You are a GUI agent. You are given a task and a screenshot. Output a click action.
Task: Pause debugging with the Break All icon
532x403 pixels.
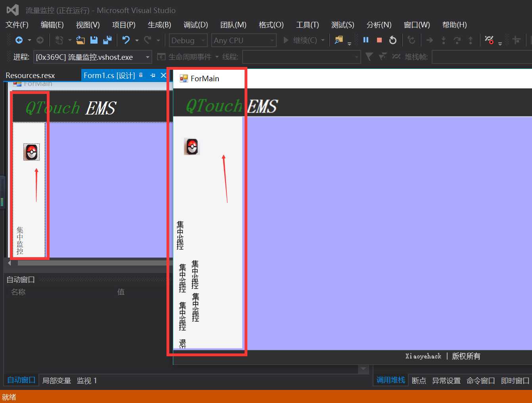coord(366,40)
